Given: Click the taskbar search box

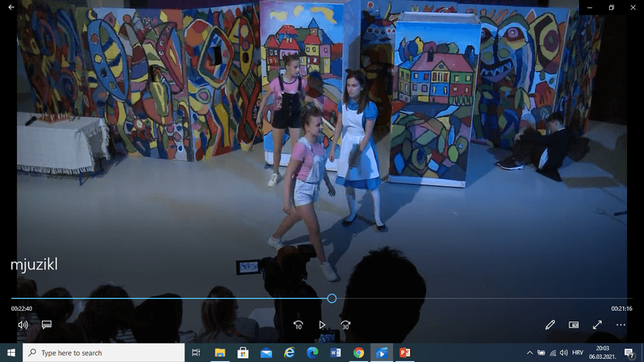Looking at the screenshot, I should [x=103, y=353].
